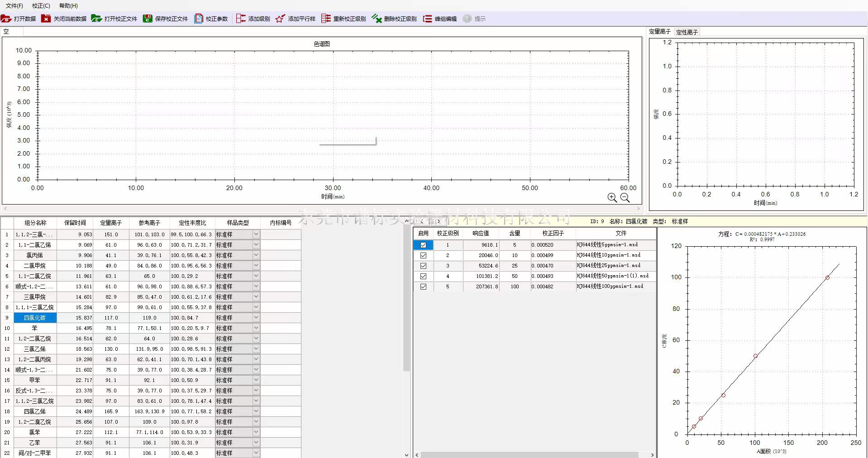Open sample type dropdown for 四氯化碳 row
This screenshot has height=458, width=868.
click(x=256, y=318)
